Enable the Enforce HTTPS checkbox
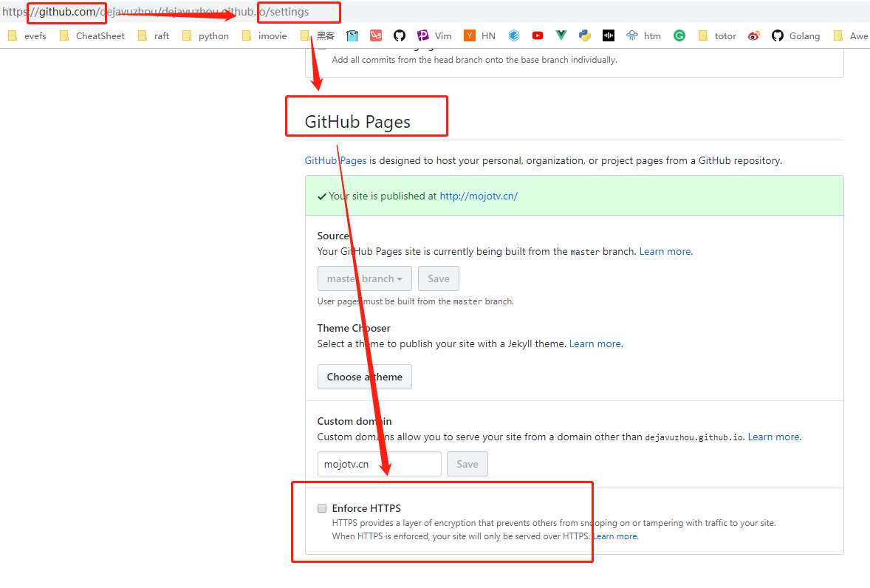 pyautogui.click(x=322, y=508)
